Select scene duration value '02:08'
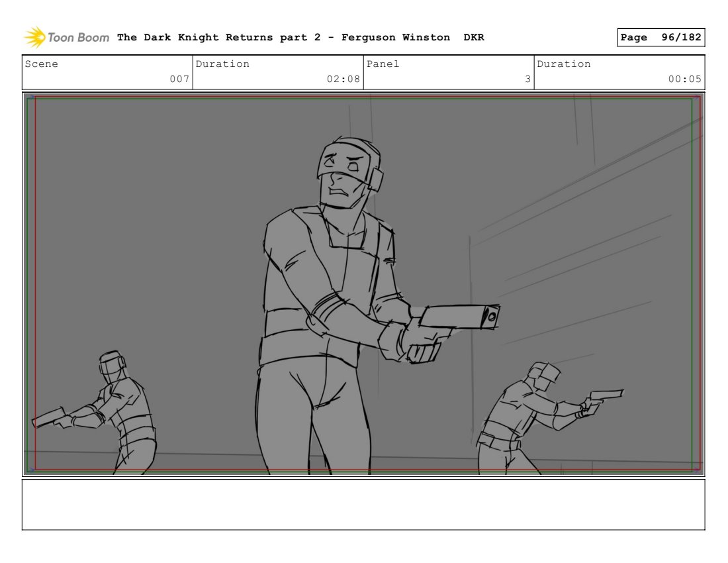The height and width of the screenshot is (563, 728). tap(343, 79)
